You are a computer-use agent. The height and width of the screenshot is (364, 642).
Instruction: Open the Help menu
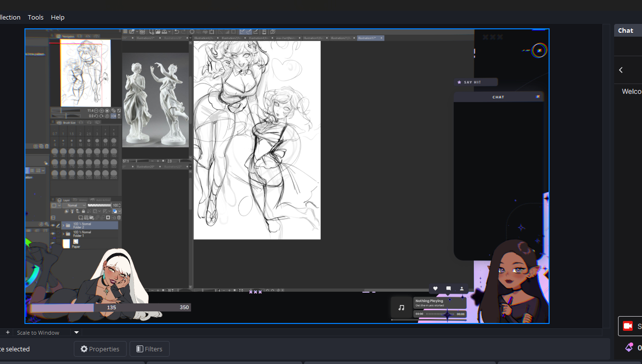click(58, 17)
